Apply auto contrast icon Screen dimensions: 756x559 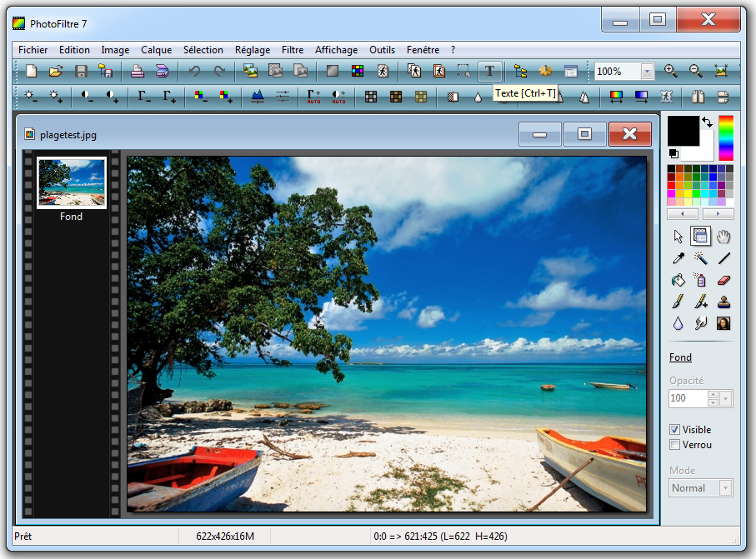coord(338,97)
